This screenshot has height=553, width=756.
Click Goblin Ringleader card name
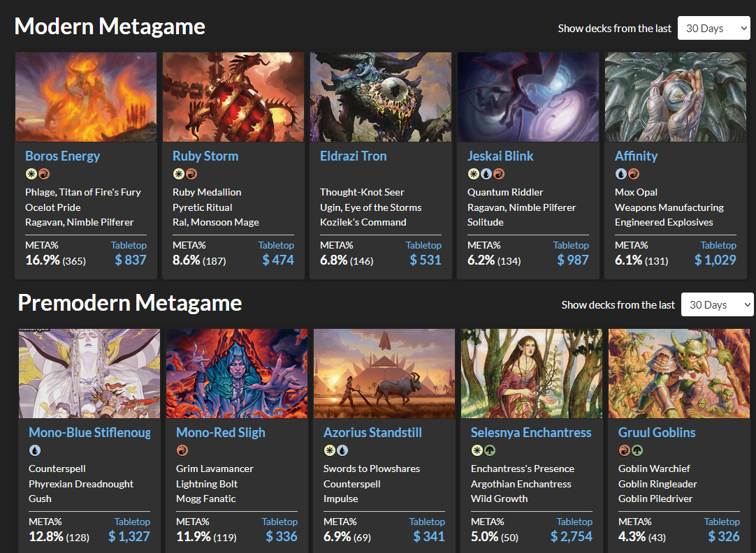(657, 484)
